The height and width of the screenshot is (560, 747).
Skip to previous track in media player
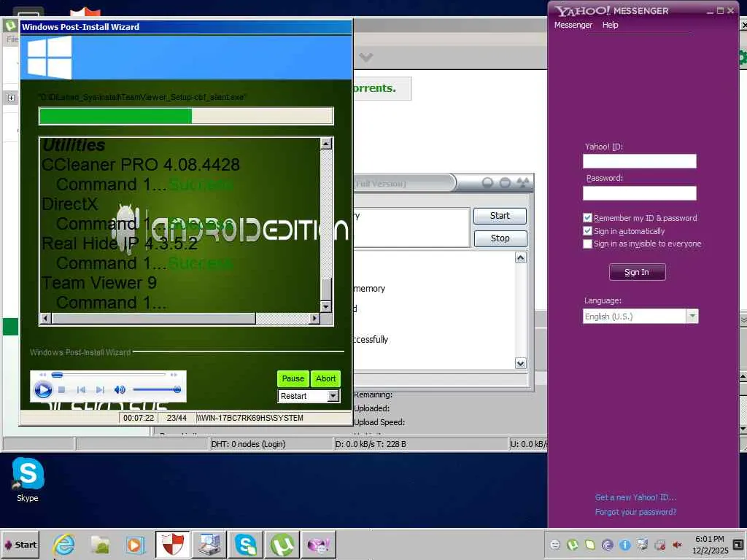click(81, 389)
